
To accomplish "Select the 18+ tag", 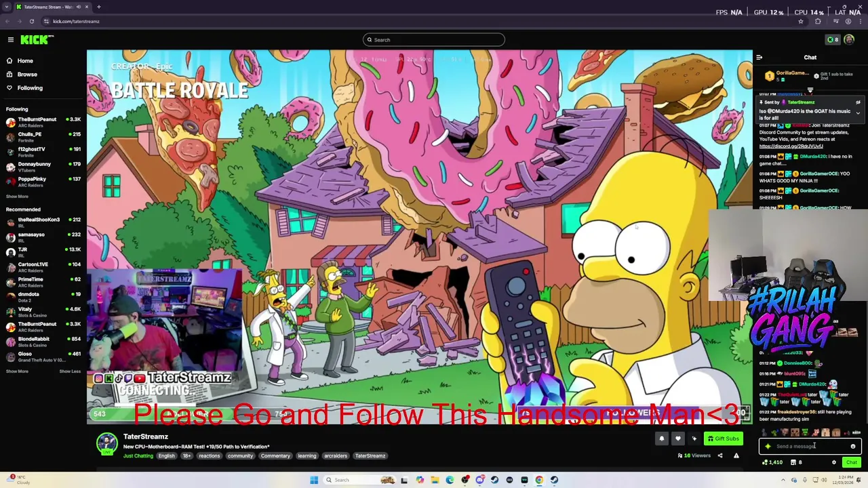I will pyautogui.click(x=186, y=456).
